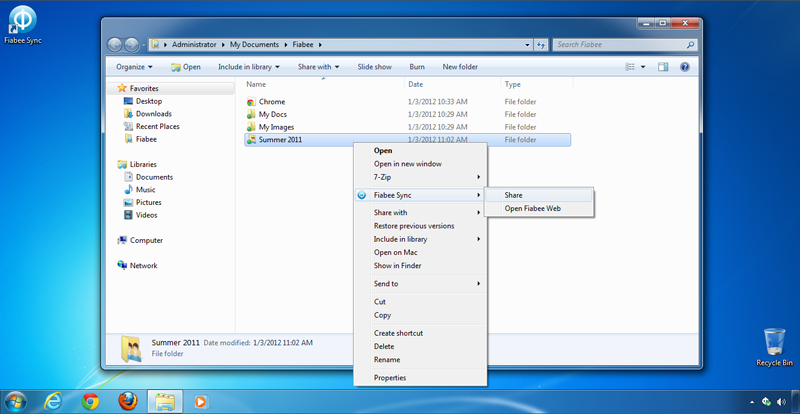Show hidden tray icons arrow
The width and height of the screenshot is (800, 414).
(x=753, y=402)
